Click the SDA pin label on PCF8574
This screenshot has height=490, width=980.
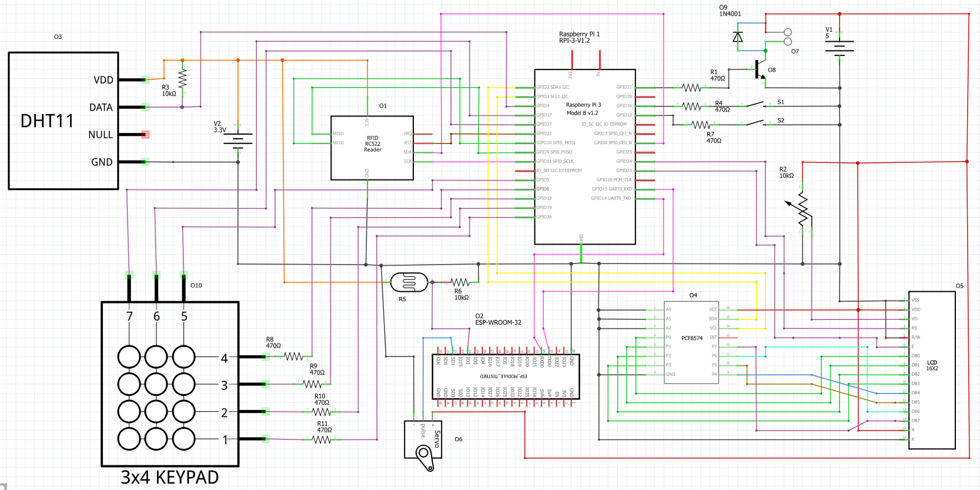tap(713, 319)
